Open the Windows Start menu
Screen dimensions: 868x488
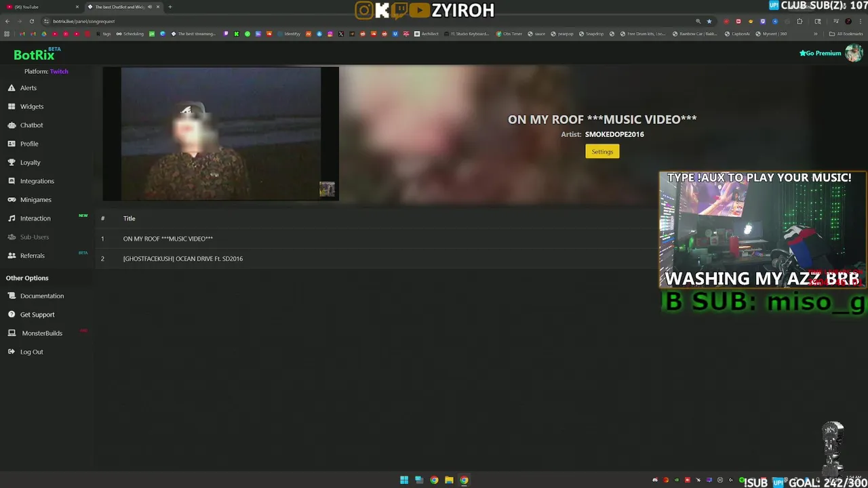[x=404, y=480]
